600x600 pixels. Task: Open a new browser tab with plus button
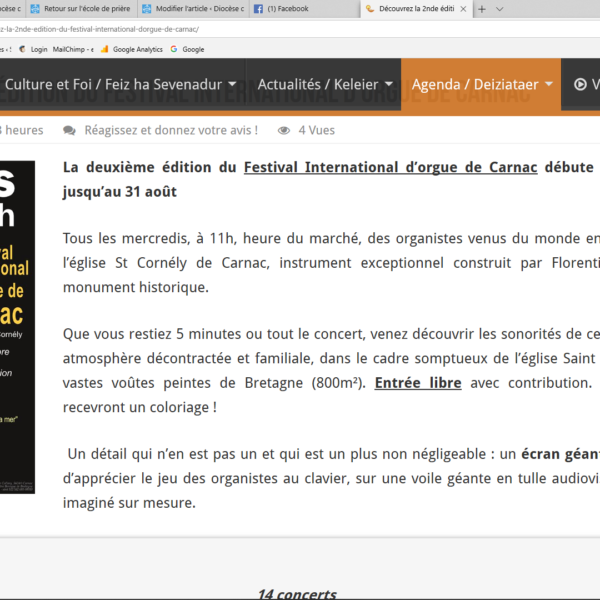pyautogui.click(x=482, y=9)
